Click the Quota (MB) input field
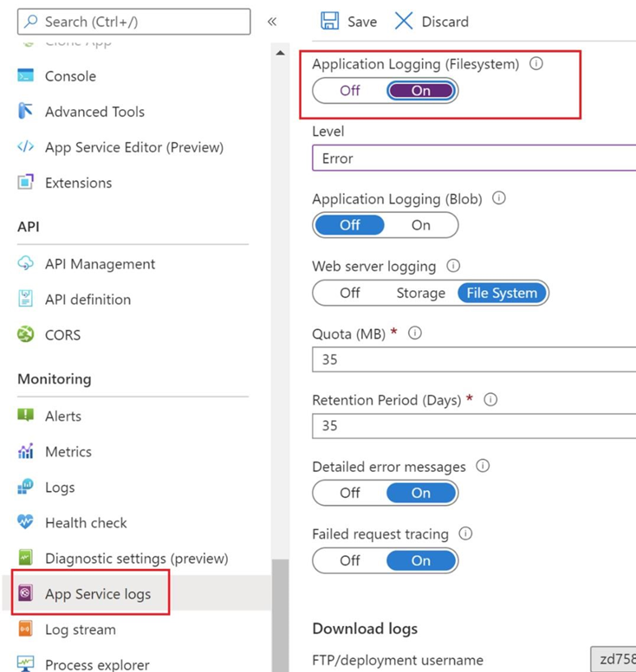The width and height of the screenshot is (636, 672). 473,359
